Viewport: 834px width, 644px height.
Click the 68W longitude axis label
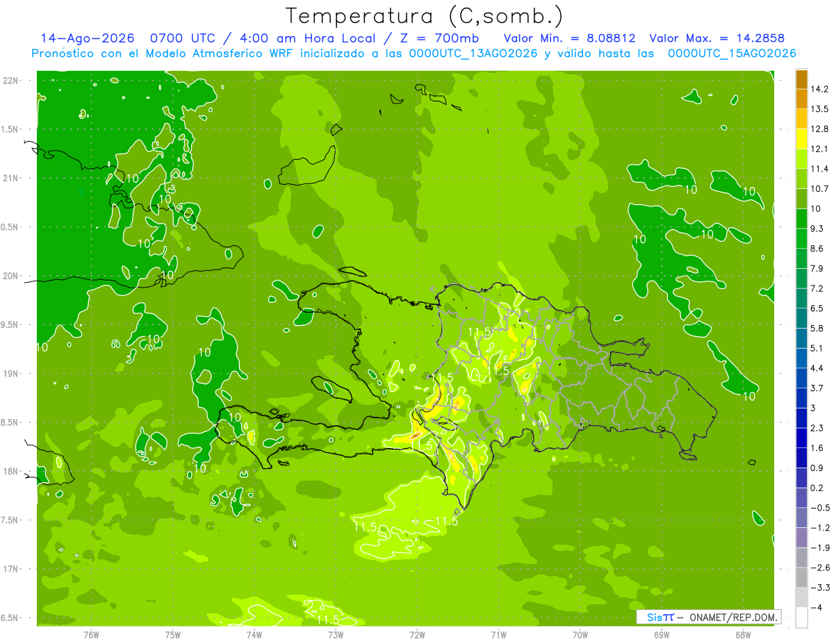(x=742, y=635)
